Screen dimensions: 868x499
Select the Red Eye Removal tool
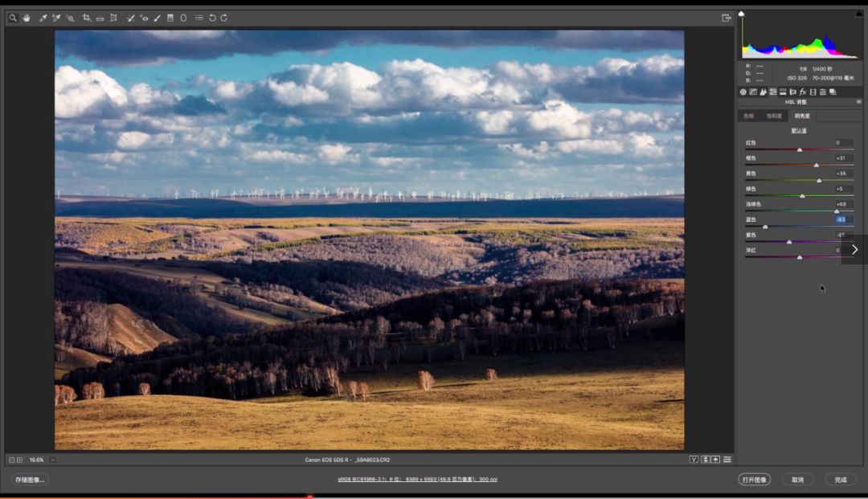tap(144, 18)
